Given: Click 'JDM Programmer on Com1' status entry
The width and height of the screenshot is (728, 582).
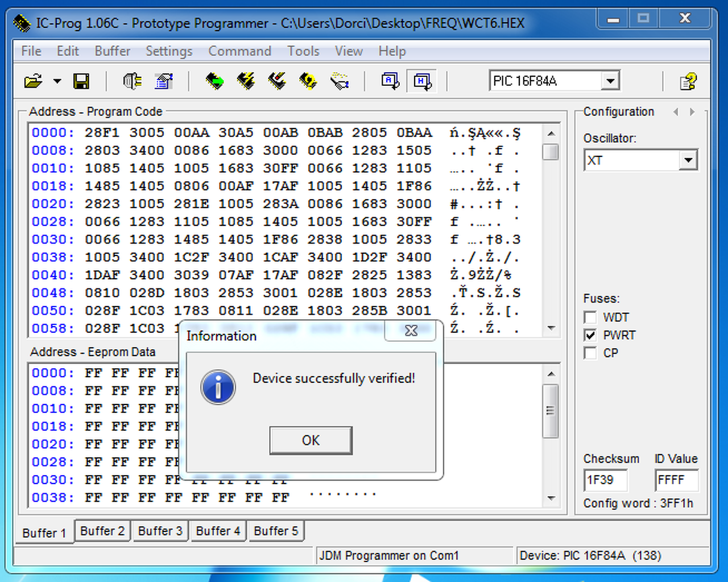Looking at the screenshot, I should point(389,556).
